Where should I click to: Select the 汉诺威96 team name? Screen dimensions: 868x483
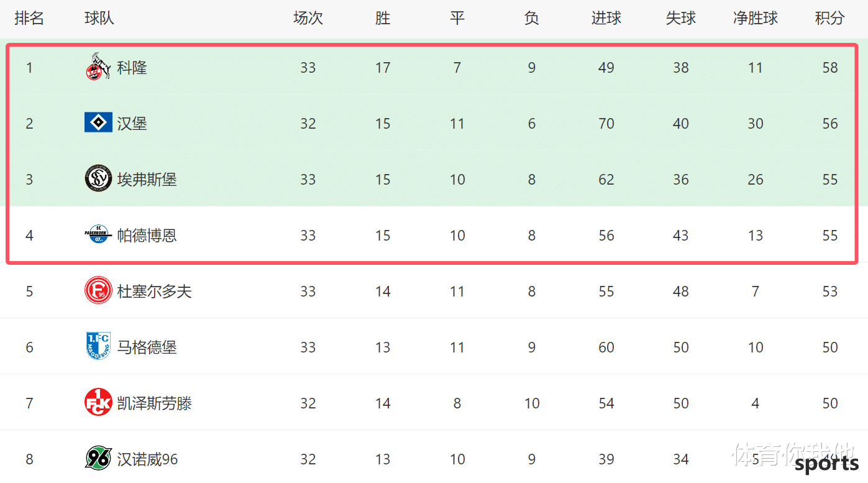coord(148,459)
